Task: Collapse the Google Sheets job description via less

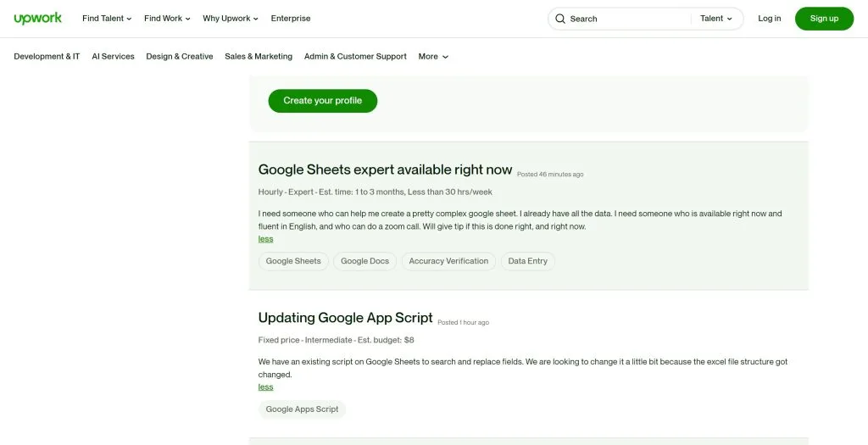Action: pos(265,239)
